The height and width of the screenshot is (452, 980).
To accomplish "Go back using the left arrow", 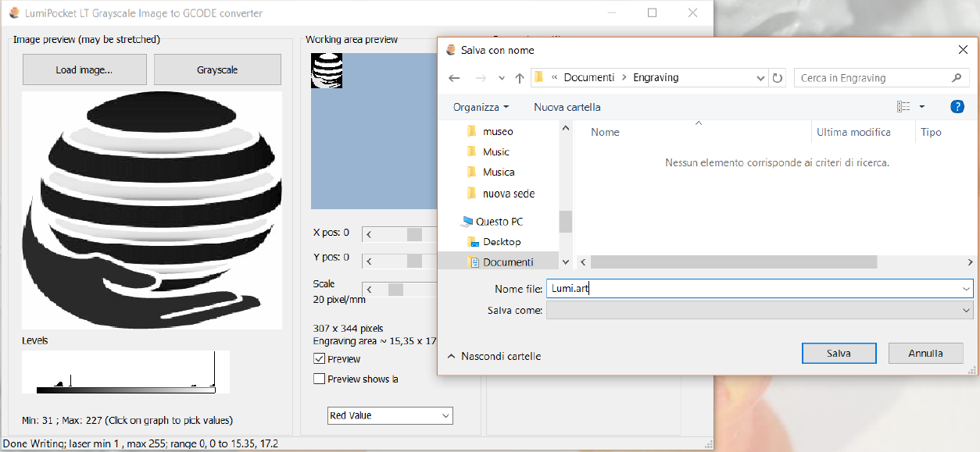I will [455, 78].
